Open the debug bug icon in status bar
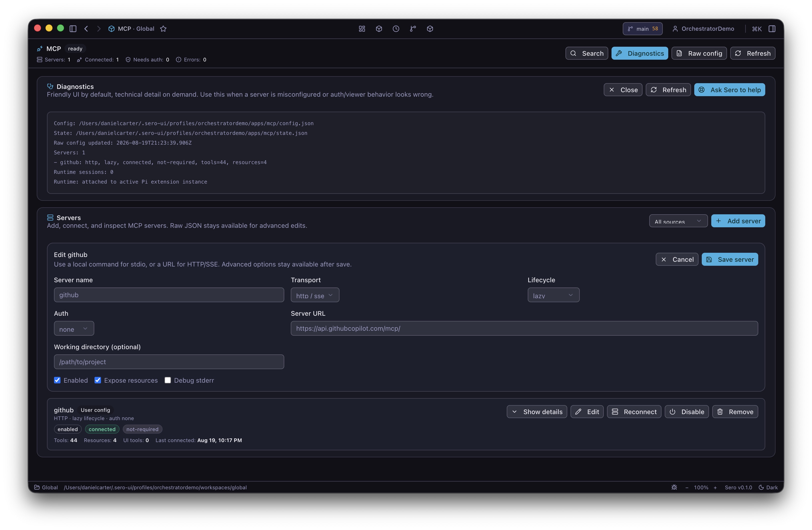 674,487
